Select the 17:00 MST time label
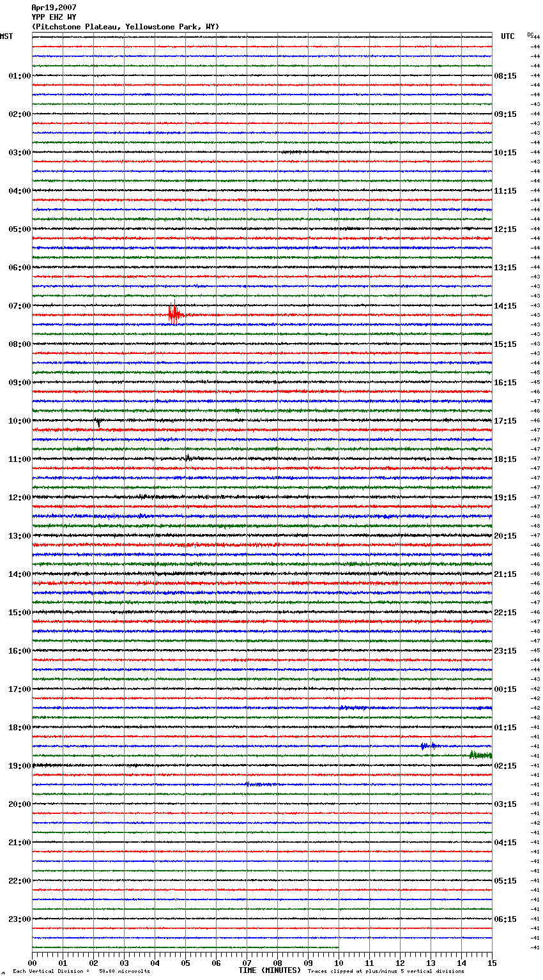 coord(20,689)
